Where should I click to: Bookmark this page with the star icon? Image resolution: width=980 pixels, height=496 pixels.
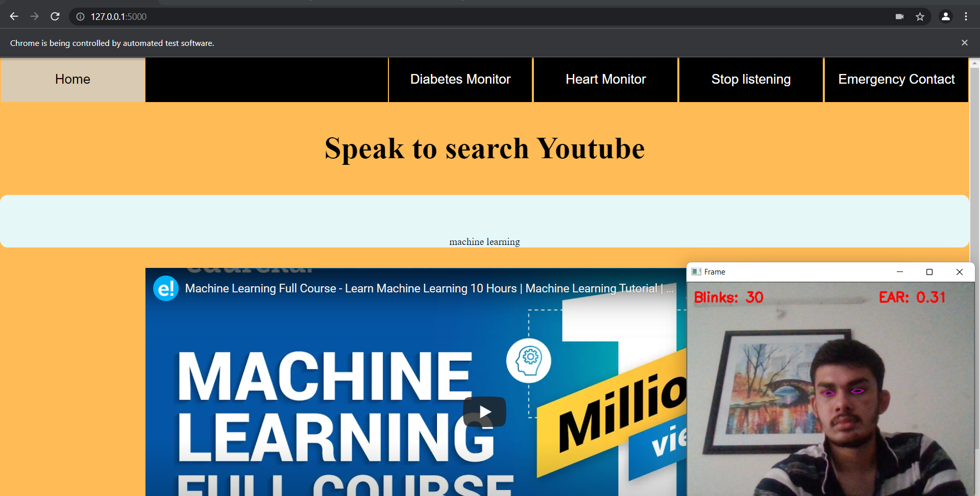click(920, 17)
